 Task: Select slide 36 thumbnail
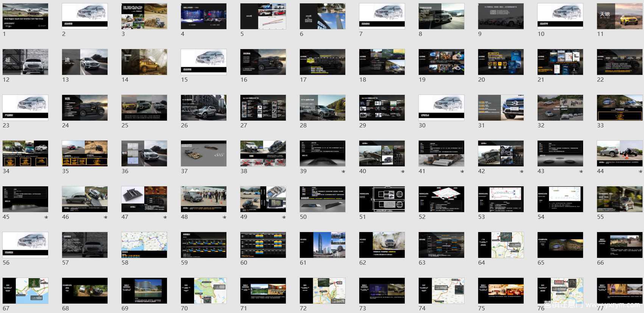pyautogui.click(x=144, y=153)
